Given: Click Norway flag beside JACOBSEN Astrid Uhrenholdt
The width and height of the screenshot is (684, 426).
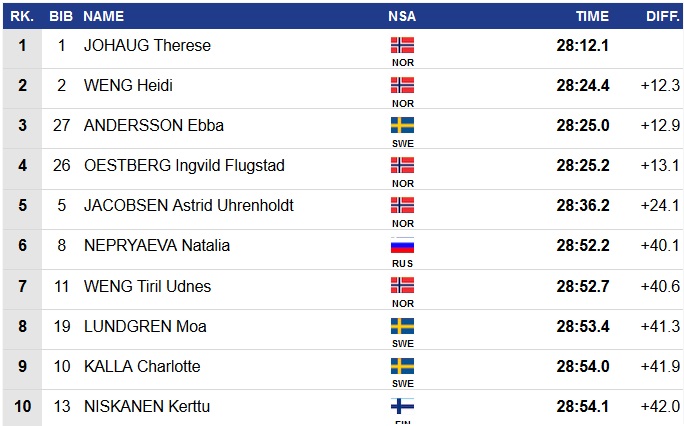Looking at the screenshot, I should tap(402, 205).
